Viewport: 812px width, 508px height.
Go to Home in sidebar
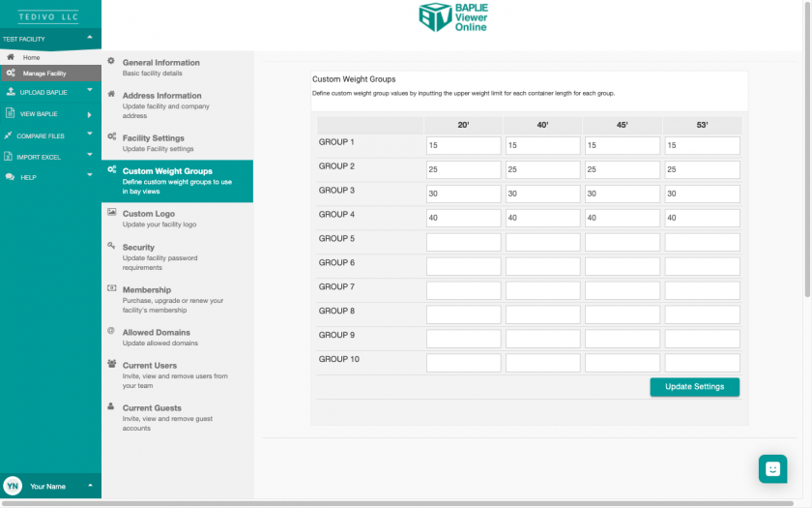(50, 57)
